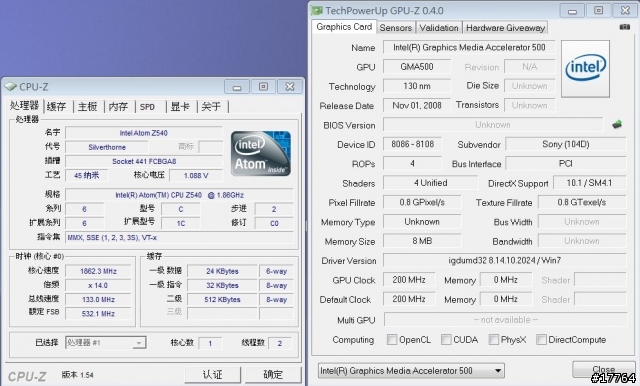Click the Silverthorne codename value
Screen dimensions: 640x386
(x=107, y=147)
